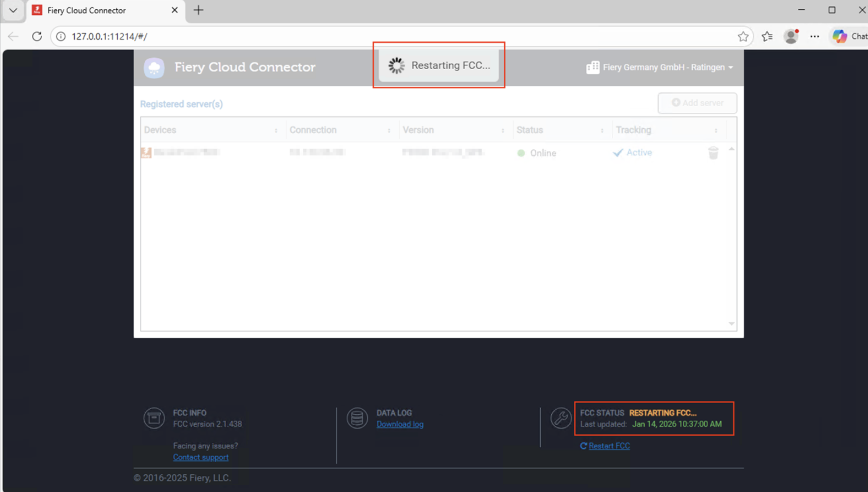868x492 pixels.
Task: Click the table scroll down arrow
Action: click(731, 324)
